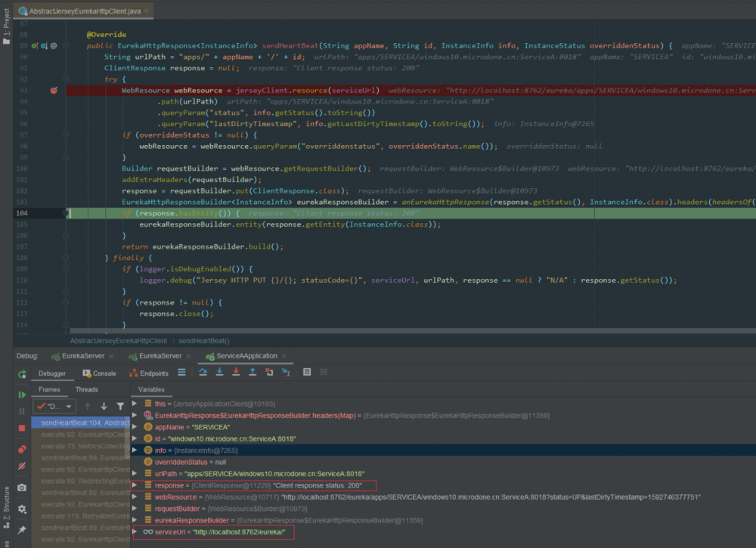Expand the response variable in Variables
Viewport: 756px width, 548px height.
(135, 485)
